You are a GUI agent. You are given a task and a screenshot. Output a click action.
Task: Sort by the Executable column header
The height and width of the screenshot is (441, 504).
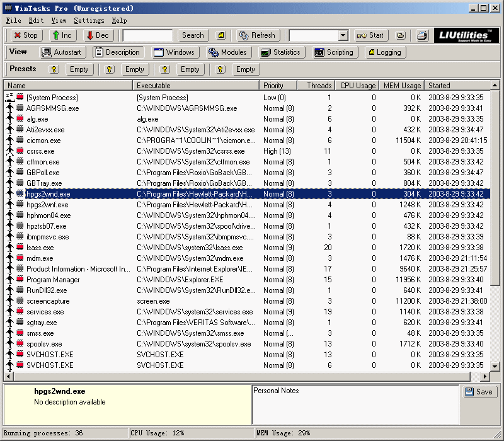(x=196, y=86)
